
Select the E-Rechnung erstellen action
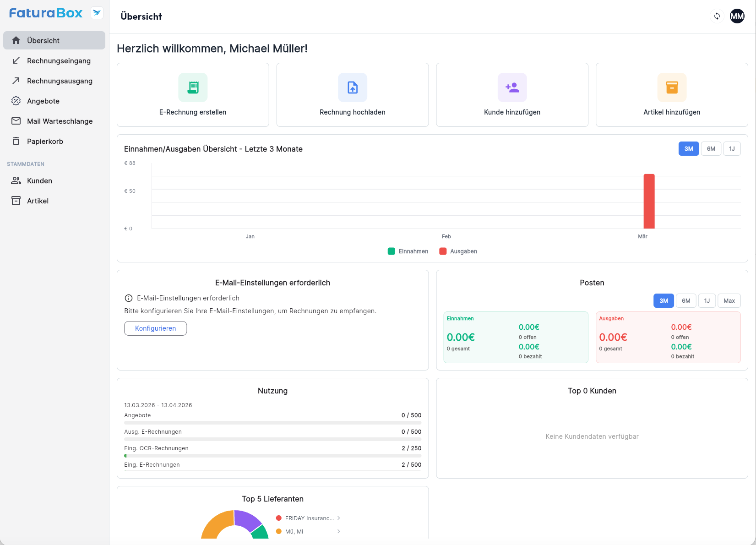pyautogui.click(x=192, y=95)
